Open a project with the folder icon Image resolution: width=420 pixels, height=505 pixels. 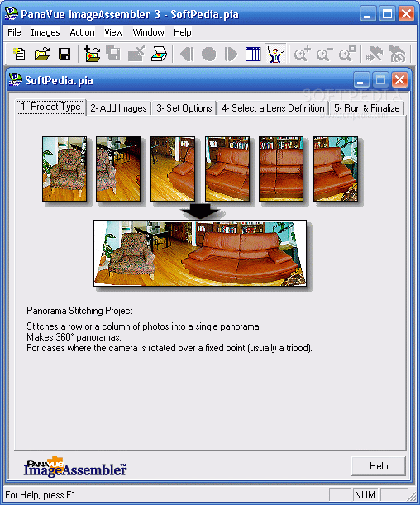pyautogui.click(x=42, y=54)
